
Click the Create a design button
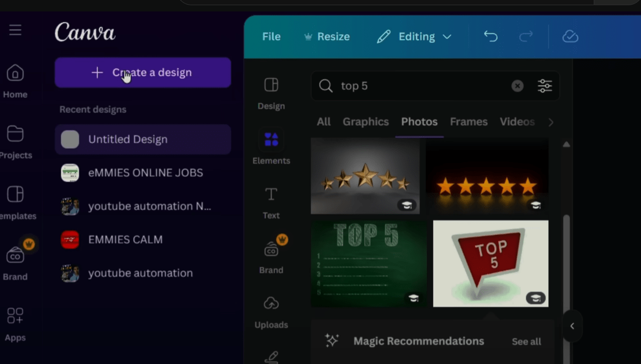[143, 73]
